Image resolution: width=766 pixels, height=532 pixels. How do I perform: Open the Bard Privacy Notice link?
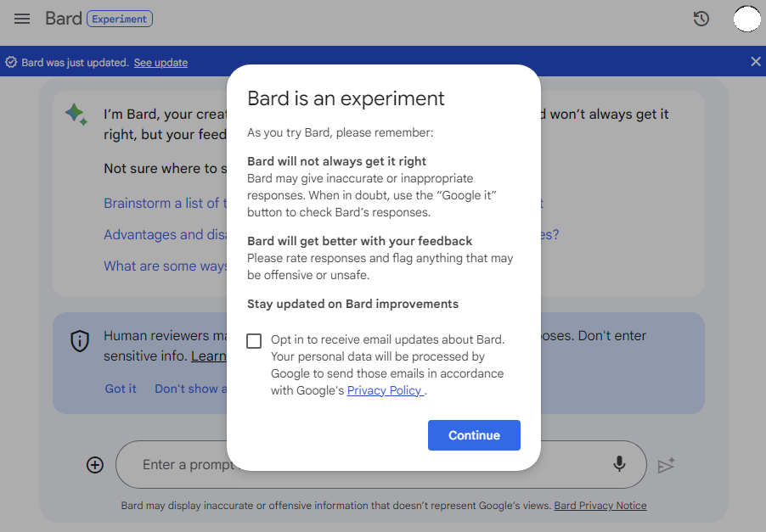point(600,506)
